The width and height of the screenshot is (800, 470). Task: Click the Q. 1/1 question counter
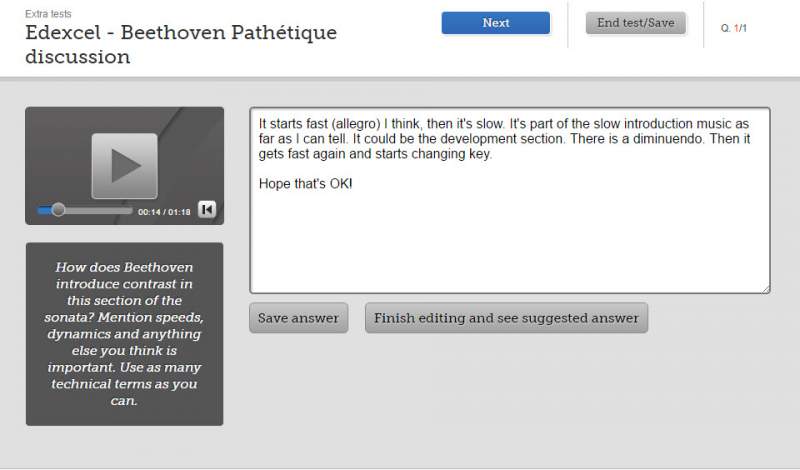pos(733,28)
